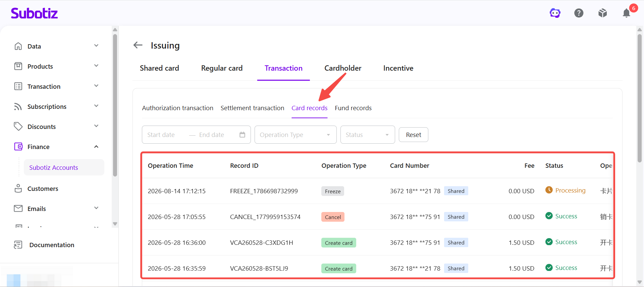Click the Operation Type column header
The width and height of the screenshot is (644, 287).
[x=344, y=166]
